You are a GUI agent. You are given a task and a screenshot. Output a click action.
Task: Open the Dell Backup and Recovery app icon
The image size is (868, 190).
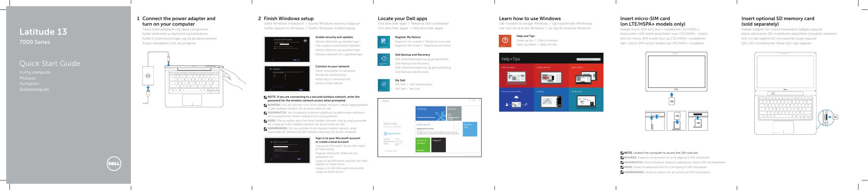click(383, 60)
